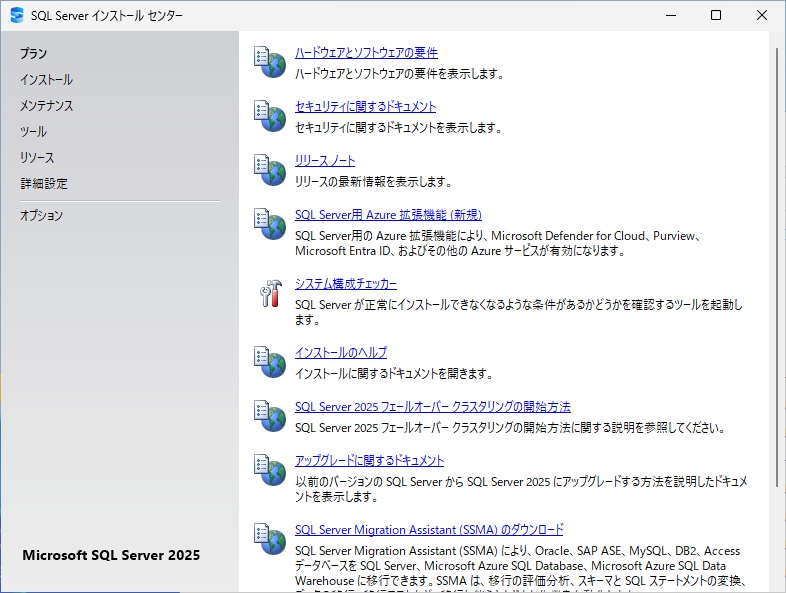Image resolution: width=786 pixels, height=593 pixels.
Task: Click the vertical scrollbar thumb on right
Action: 777,267
